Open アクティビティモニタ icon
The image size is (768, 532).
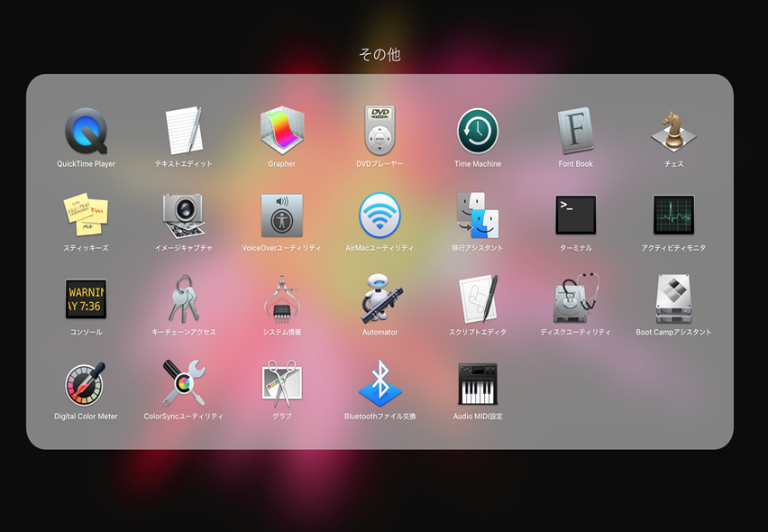(x=673, y=215)
